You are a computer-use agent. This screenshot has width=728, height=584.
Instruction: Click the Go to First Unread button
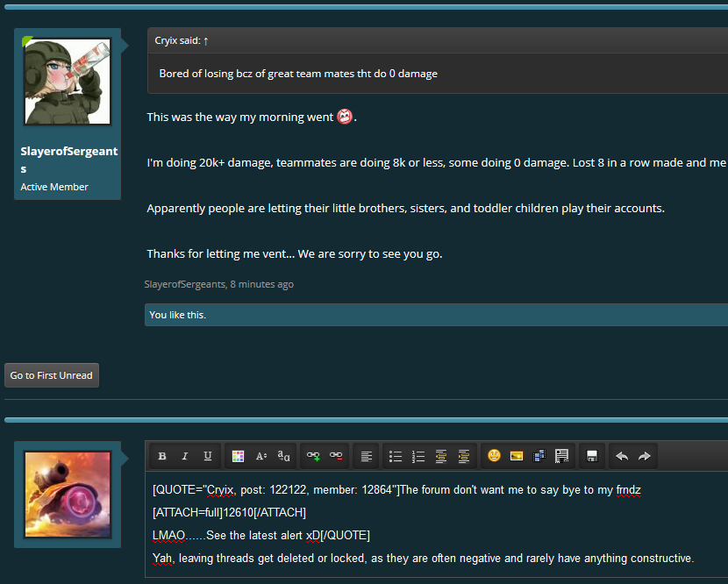52,375
